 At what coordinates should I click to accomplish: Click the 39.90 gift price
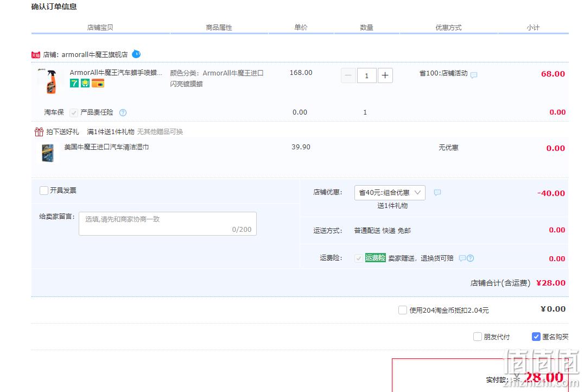click(x=301, y=147)
